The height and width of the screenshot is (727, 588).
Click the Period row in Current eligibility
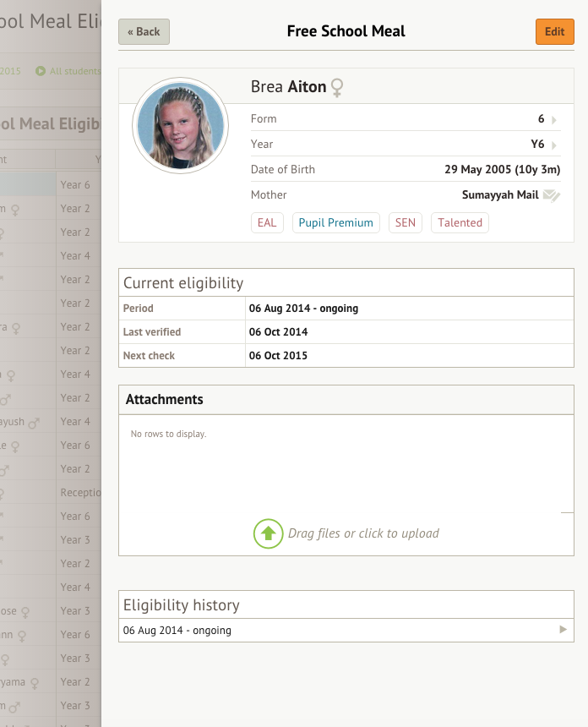pos(346,309)
